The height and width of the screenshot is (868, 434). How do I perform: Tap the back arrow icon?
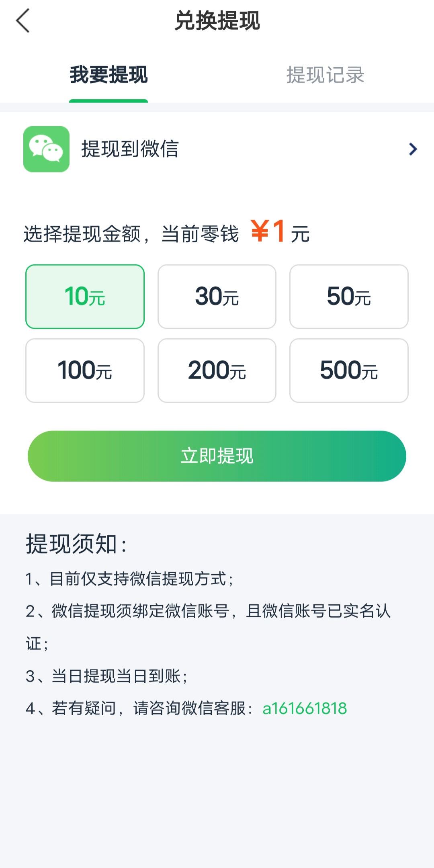coord(23,21)
